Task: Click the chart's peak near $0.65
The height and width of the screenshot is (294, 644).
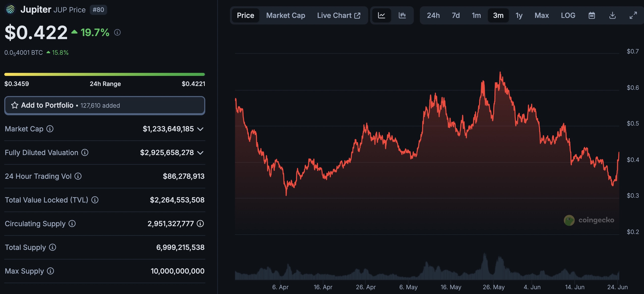Action: (x=500, y=73)
